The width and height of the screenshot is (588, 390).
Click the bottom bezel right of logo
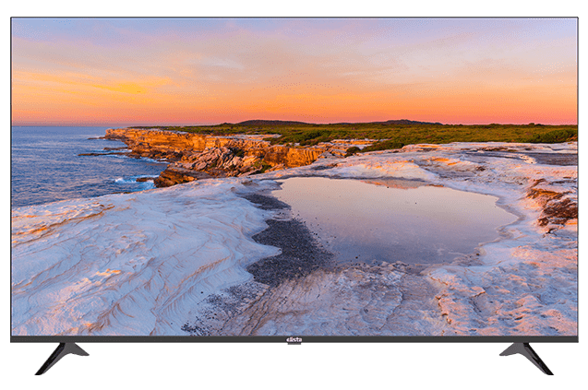(x=440, y=339)
